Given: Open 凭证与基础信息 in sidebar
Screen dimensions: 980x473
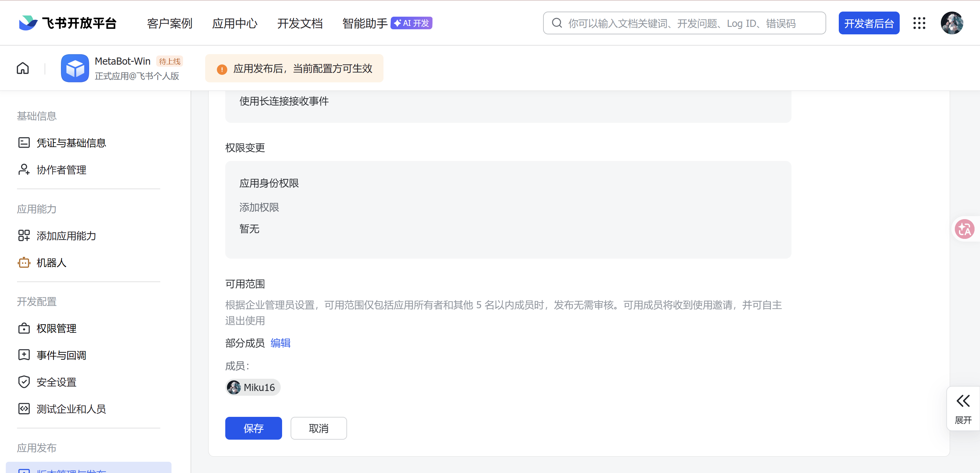Looking at the screenshot, I should pos(71,143).
